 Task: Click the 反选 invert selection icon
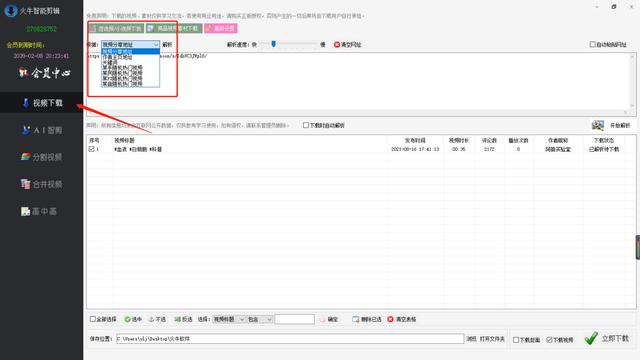click(177, 319)
